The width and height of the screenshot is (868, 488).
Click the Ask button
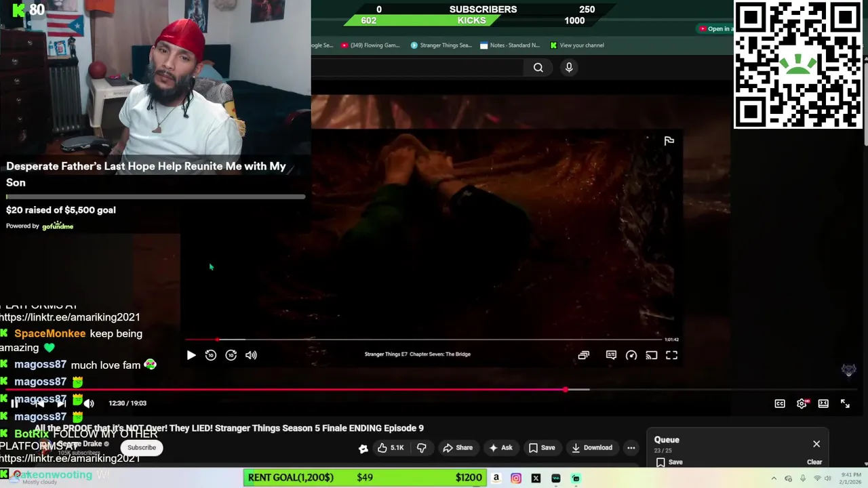point(500,447)
